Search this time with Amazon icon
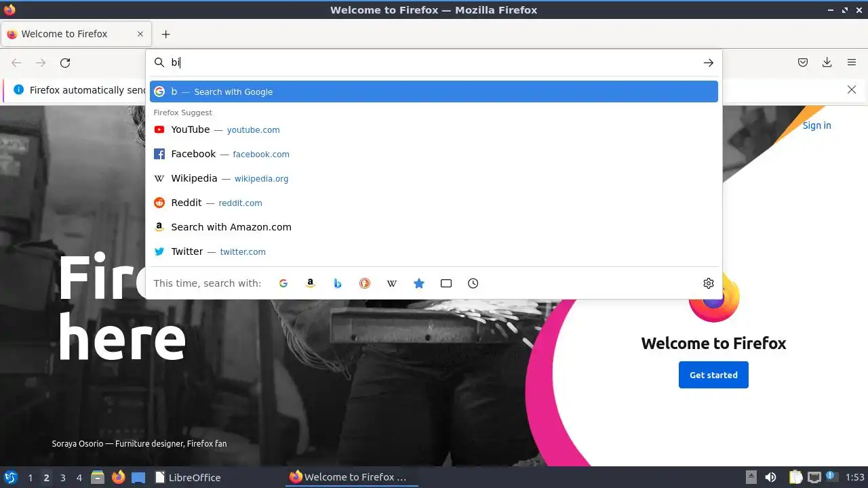The image size is (868, 488). [x=311, y=283]
